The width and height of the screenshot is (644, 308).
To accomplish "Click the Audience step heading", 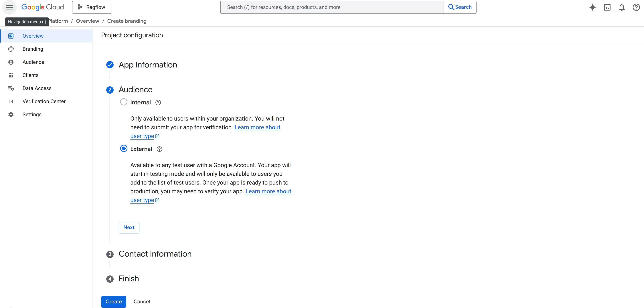I will click(135, 90).
